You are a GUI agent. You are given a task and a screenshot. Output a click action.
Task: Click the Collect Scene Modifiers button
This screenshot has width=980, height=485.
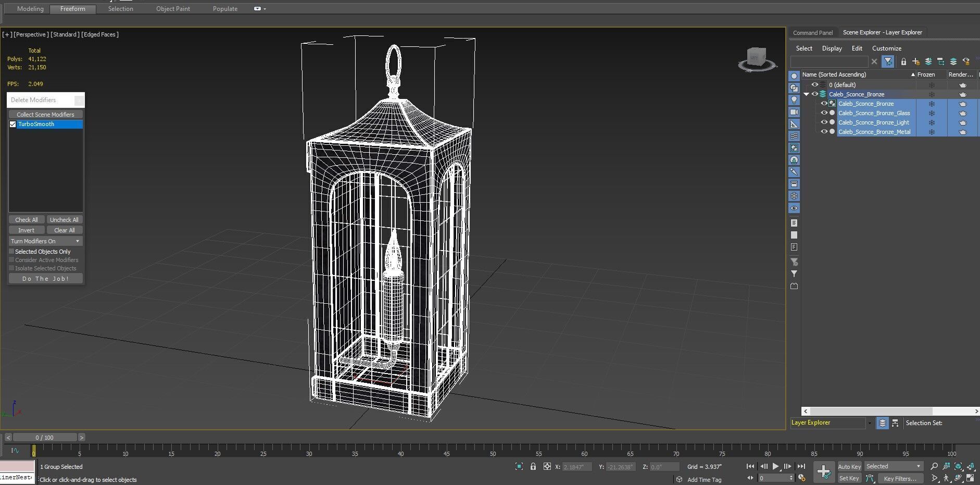coord(45,115)
